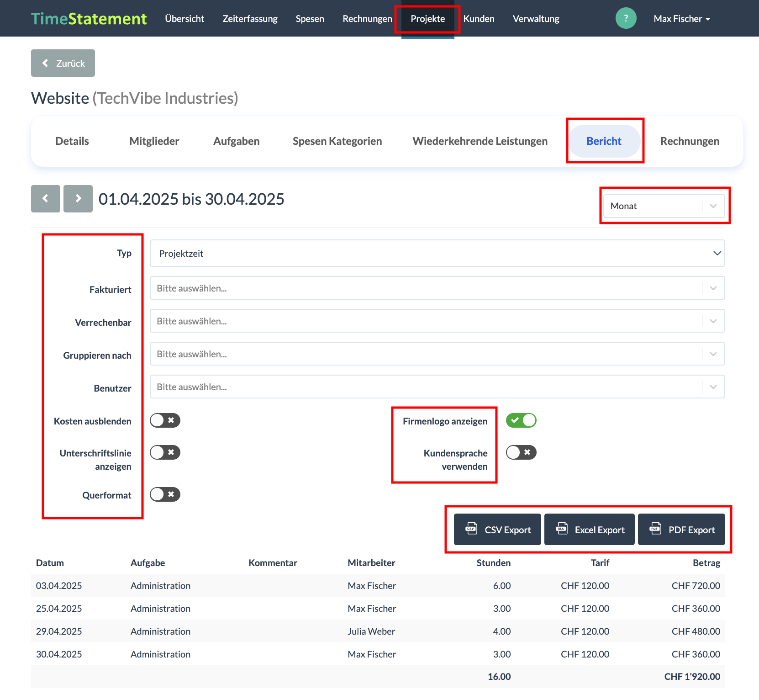Click the CSV file icon in CSV Export
The width and height of the screenshot is (759, 700).
pyautogui.click(x=471, y=529)
